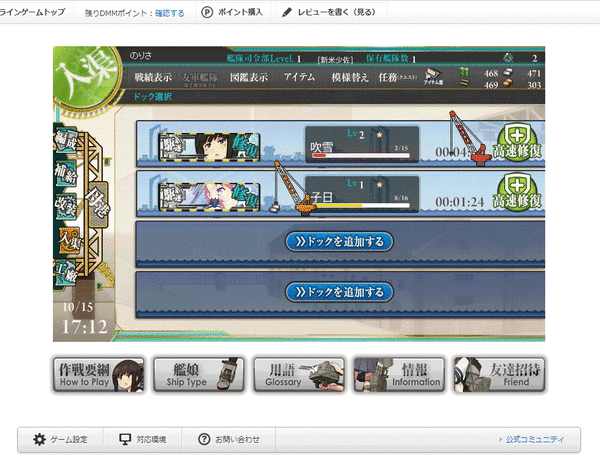Open 戦績表示 menu item
Image resolution: width=600 pixels, height=473 pixels.
[153, 77]
